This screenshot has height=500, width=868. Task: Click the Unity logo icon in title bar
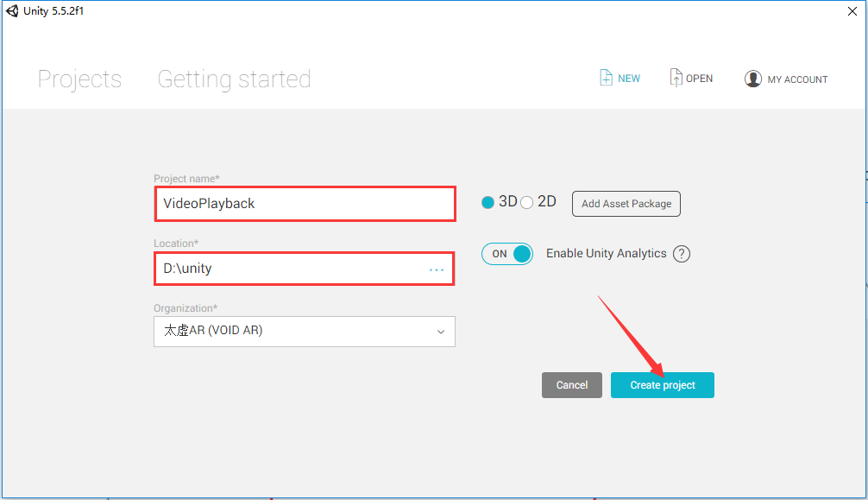click(x=11, y=11)
